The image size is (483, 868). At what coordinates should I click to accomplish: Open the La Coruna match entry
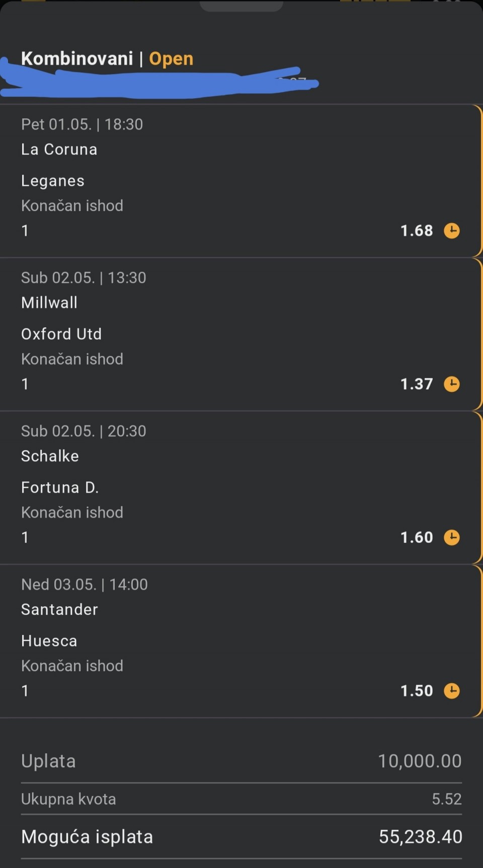tap(59, 150)
